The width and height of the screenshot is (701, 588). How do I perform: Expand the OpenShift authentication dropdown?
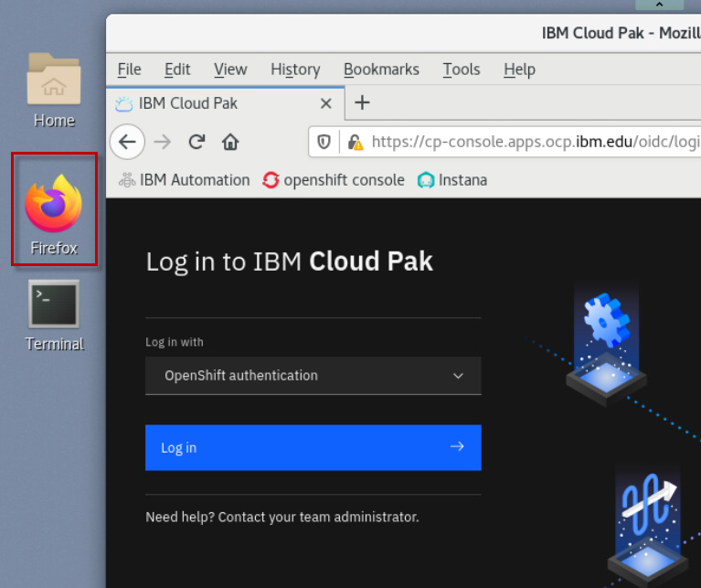(313, 376)
